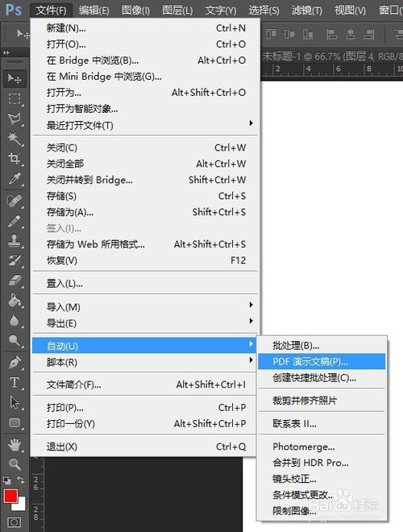Image resolution: width=403 pixels, height=532 pixels.
Task: Choose 在 Bridge 中浏览(B)...
Action: coord(144,60)
